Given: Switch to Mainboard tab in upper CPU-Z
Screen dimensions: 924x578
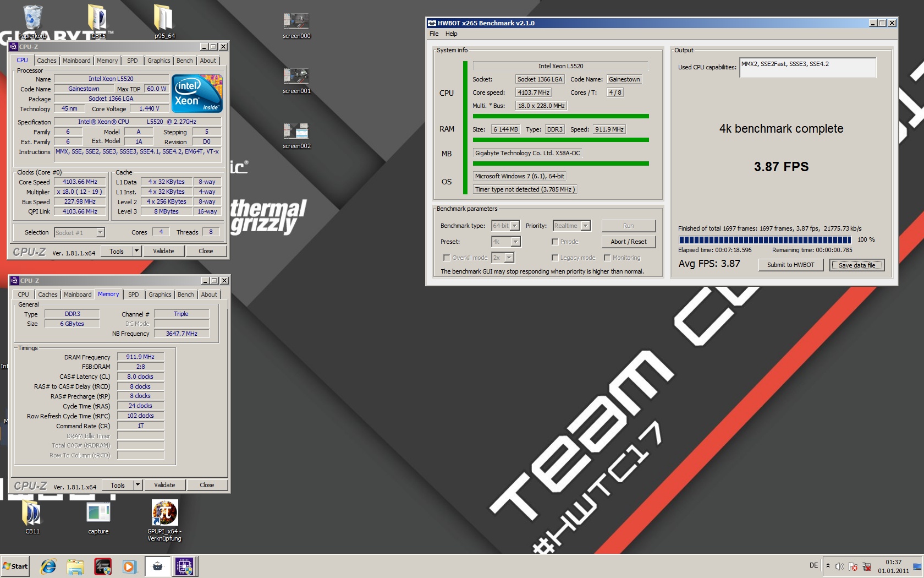Looking at the screenshot, I should [x=76, y=61].
